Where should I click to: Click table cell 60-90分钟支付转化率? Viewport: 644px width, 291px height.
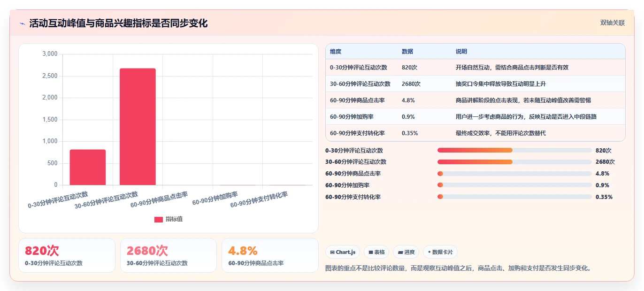358,133
